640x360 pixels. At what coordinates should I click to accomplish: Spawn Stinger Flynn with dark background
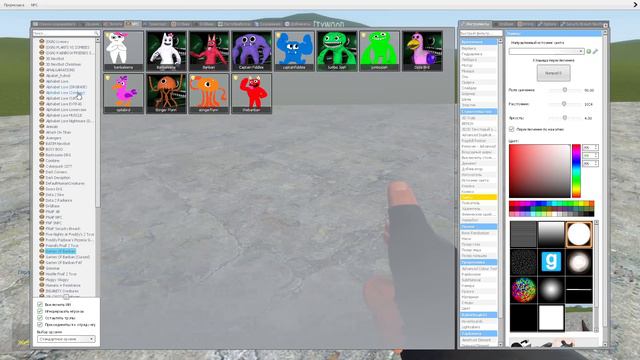coord(167,93)
